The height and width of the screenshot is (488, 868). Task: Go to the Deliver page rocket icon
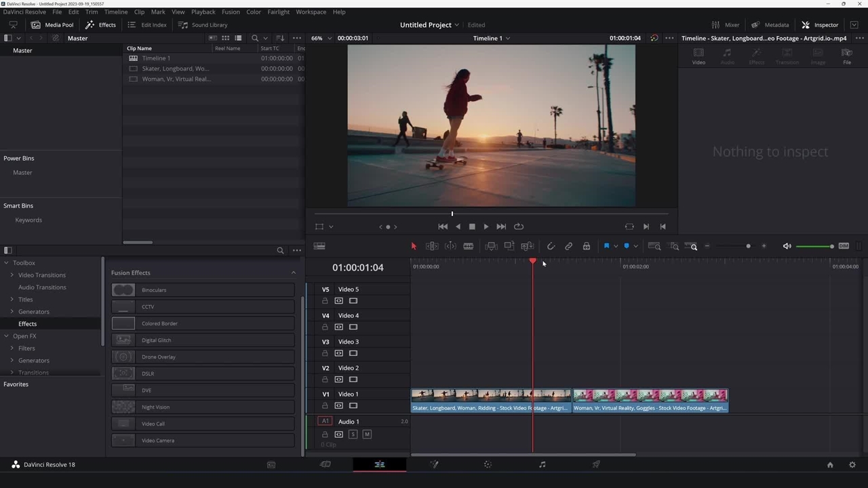coord(596,464)
